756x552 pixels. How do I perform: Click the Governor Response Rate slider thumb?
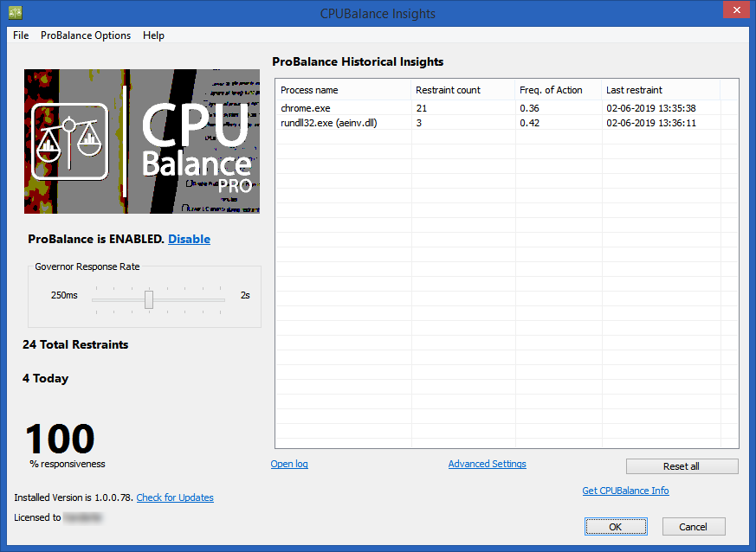pos(149,299)
